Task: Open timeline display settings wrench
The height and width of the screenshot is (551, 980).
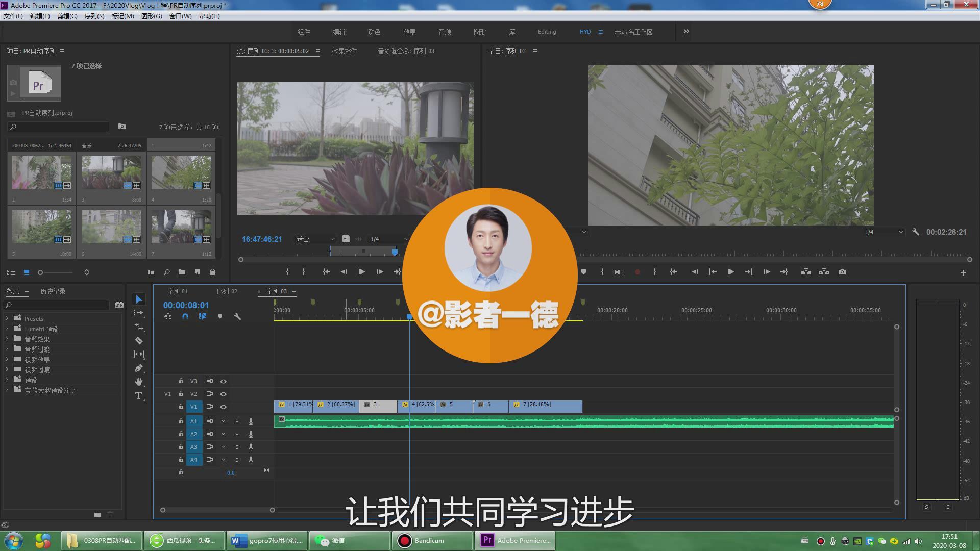Action: coord(237,316)
